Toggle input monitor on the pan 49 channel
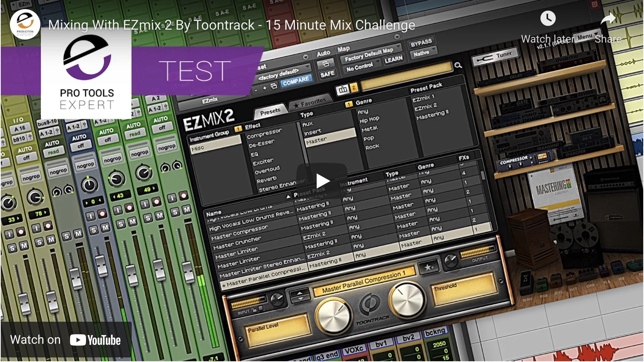The width and height of the screenshot is (644, 362). point(144,204)
